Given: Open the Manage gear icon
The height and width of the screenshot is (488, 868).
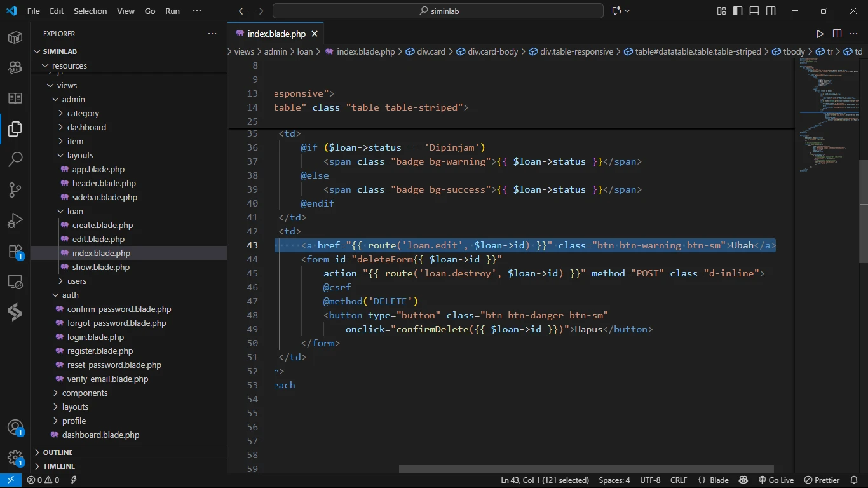Looking at the screenshot, I should (x=15, y=457).
